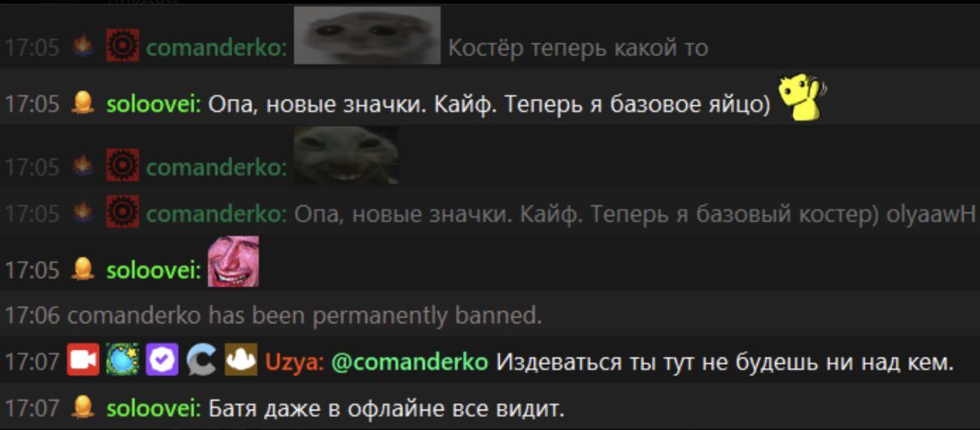Click the gray crescent C badge next to Uzya
980x430 pixels.
(x=201, y=360)
